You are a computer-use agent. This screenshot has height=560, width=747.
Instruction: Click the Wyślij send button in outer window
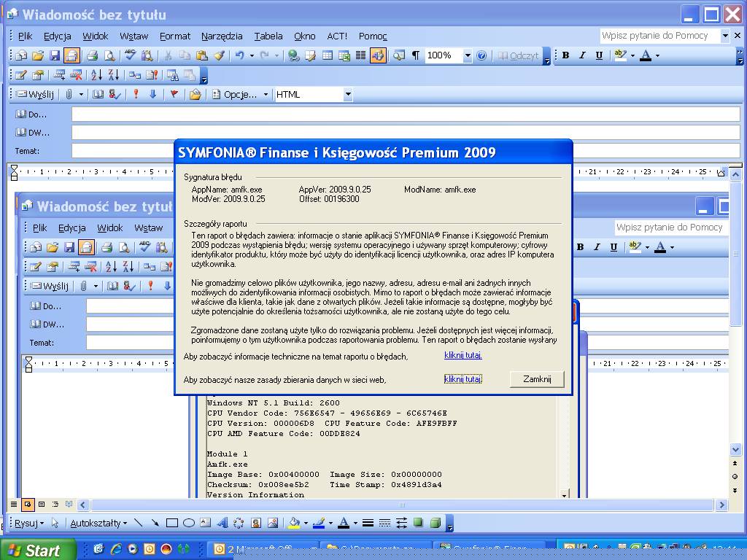click(x=35, y=94)
